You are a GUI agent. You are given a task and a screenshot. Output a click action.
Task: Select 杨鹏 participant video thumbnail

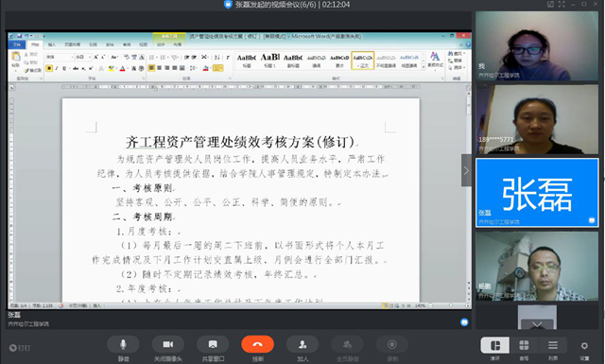(x=537, y=266)
